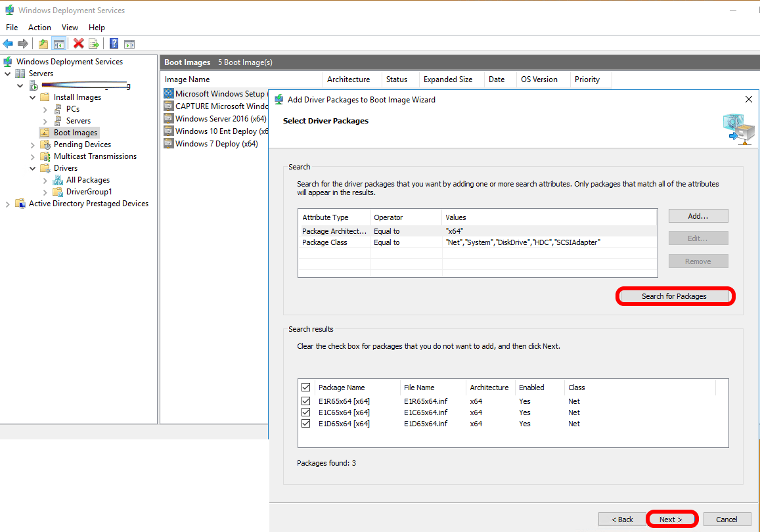Image resolution: width=760 pixels, height=532 pixels.
Task: Click the Search for Packages button
Action: point(675,296)
